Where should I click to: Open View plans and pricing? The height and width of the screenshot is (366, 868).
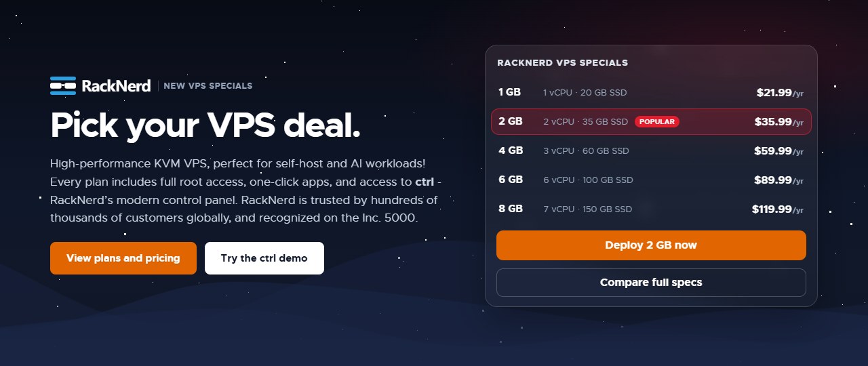point(123,258)
